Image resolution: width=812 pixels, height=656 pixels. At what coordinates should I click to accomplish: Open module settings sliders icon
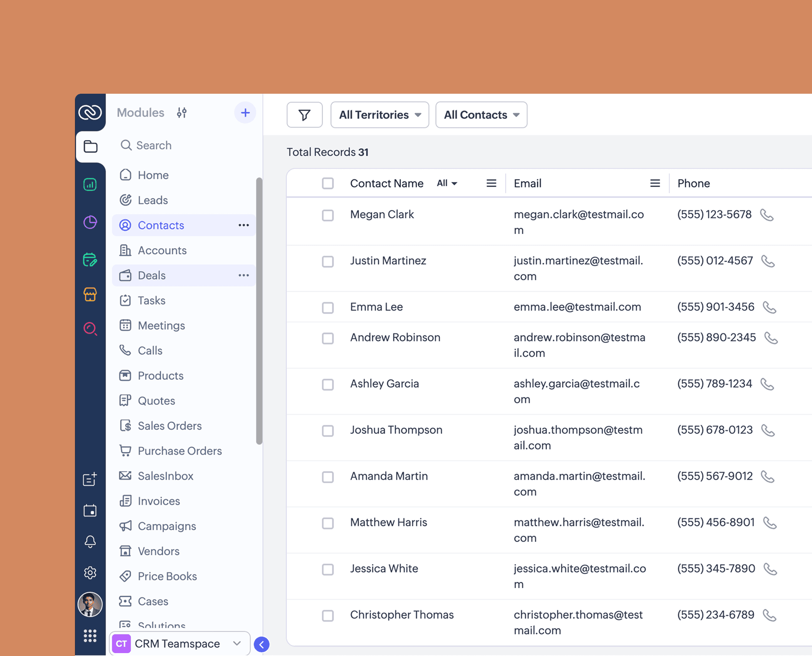[182, 112]
